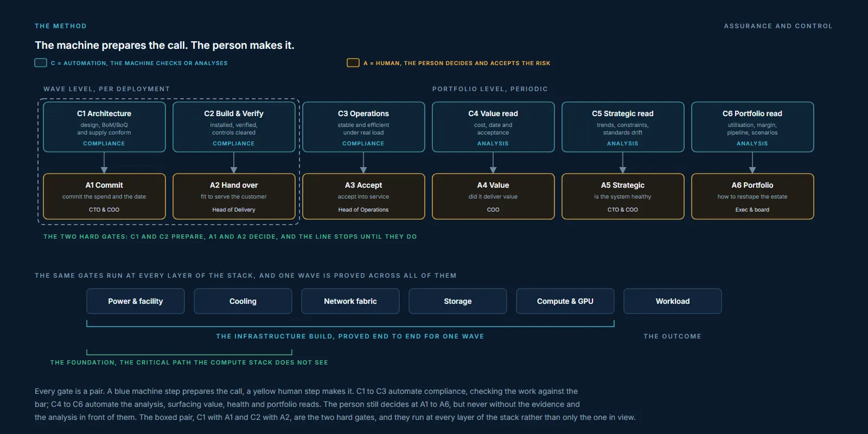Click the 'commit the spend and the date' text
The width and height of the screenshot is (868, 434).
pos(104,197)
